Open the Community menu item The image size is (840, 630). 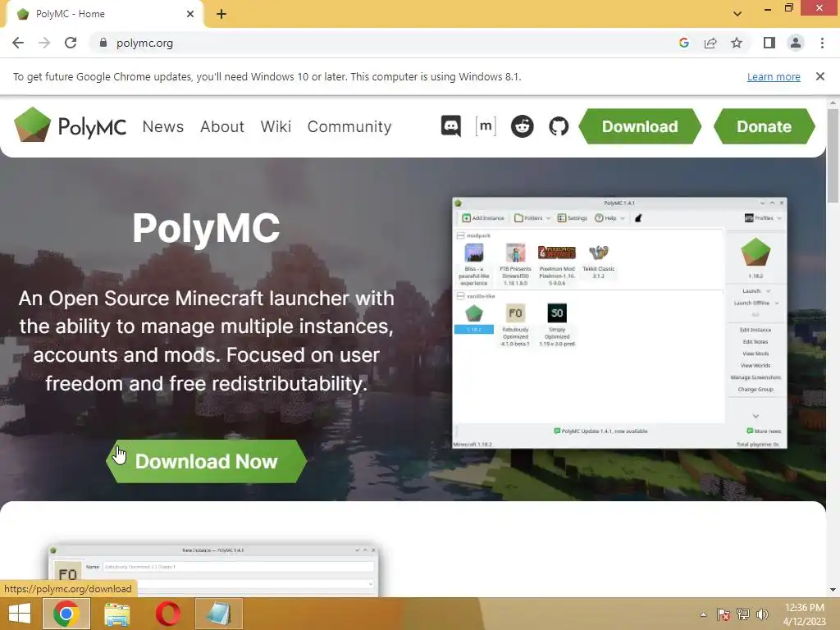coord(349,126)
